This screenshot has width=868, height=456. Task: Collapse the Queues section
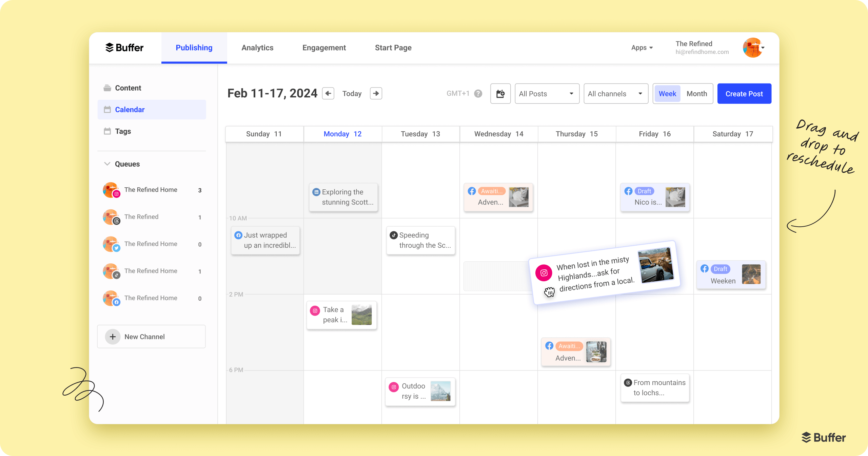[107, 164]
